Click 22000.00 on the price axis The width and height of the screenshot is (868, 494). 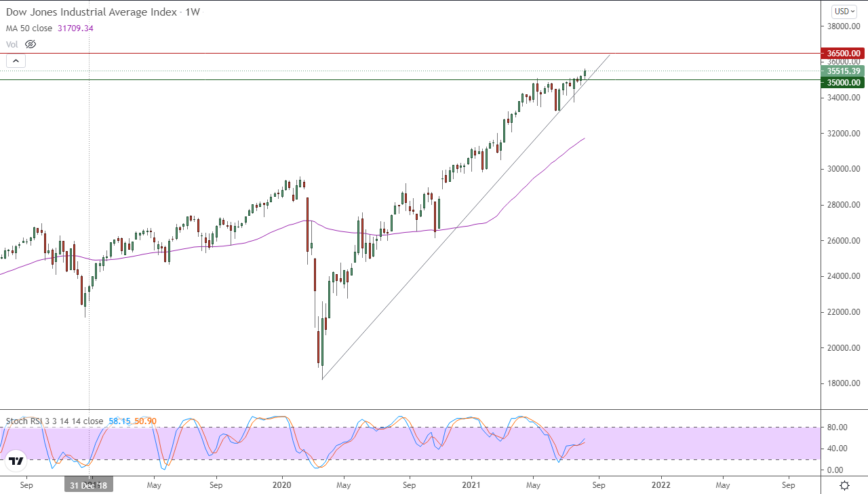[x=843, y=312]
